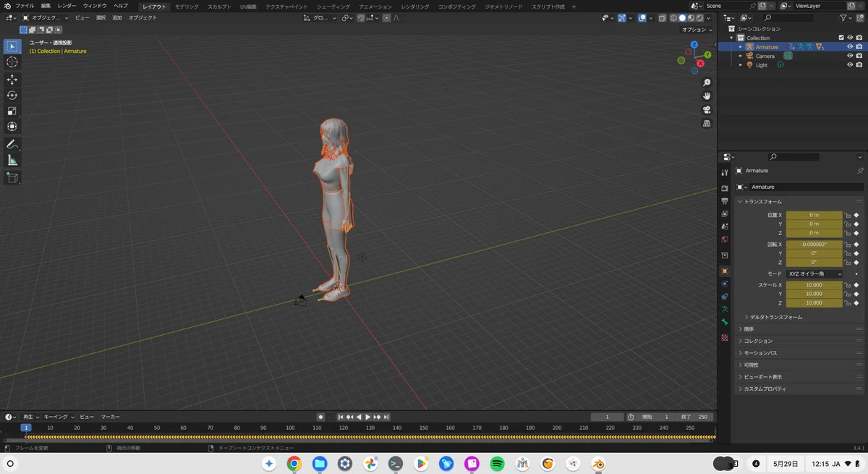Select the 3D Cursor tool
Image resolution: width=868 pixels, height=474 pixels.
point(12,62)
